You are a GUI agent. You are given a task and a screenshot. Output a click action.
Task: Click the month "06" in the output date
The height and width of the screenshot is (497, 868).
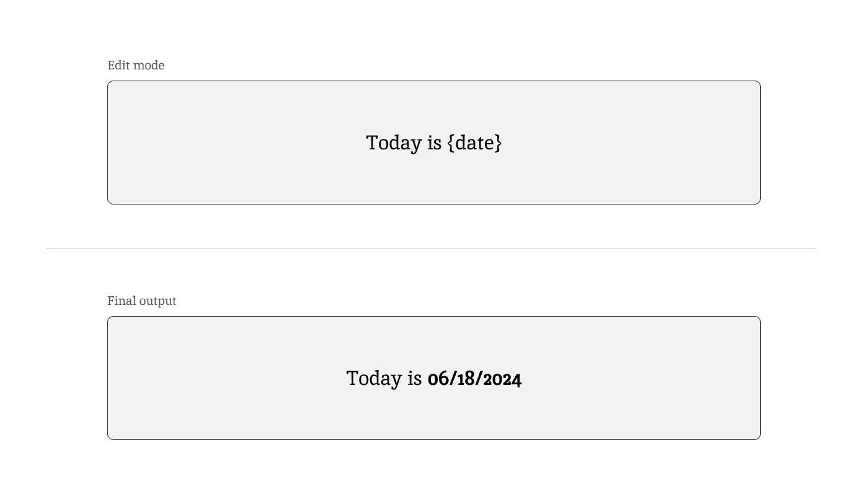(x=438, y=379)
